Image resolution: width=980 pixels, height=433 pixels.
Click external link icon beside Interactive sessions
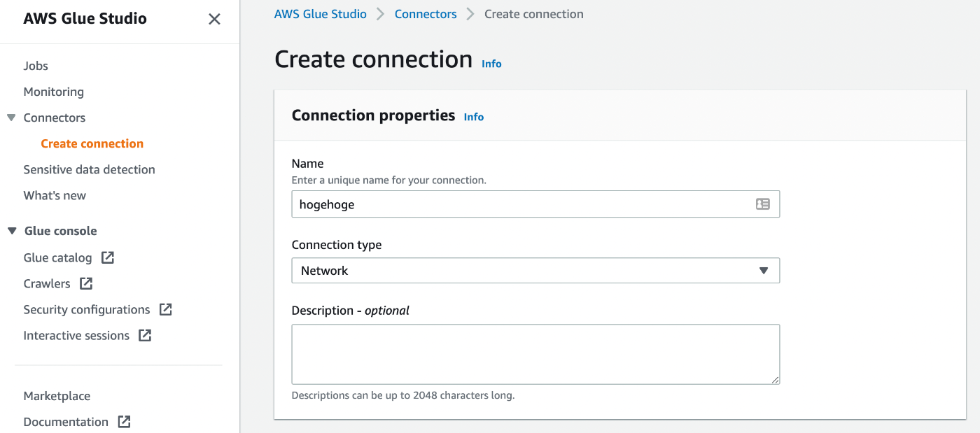click(x=145, y=335)
